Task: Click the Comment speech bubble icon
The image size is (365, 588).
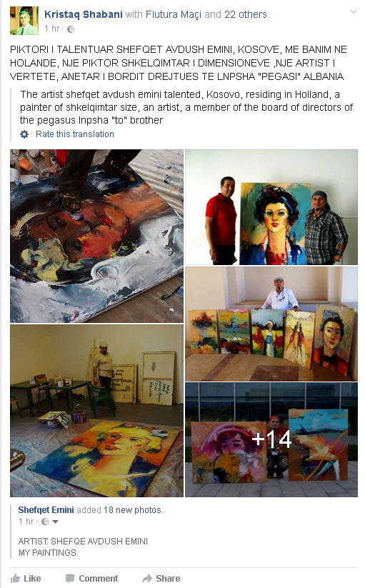Action: (70, 578)
